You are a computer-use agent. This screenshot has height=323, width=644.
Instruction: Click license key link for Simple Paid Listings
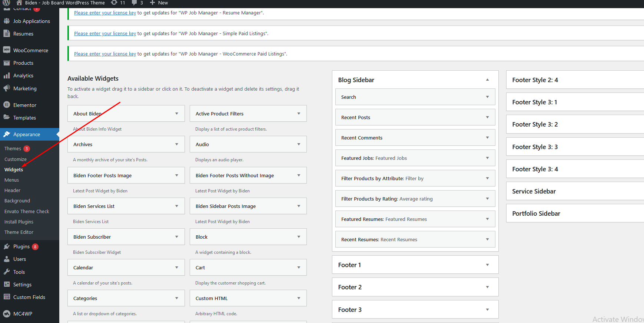point(105,33)
